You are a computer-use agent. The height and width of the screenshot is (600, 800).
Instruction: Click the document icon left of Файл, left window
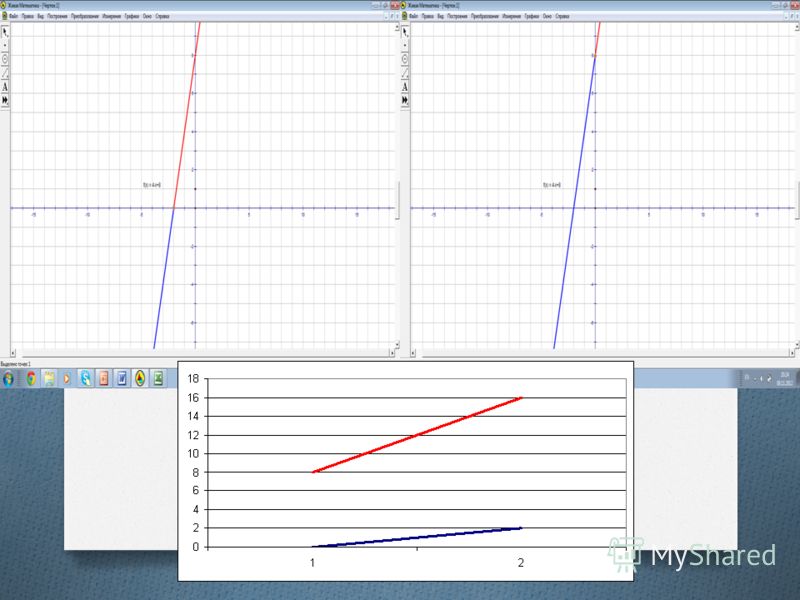pos(4,16)
